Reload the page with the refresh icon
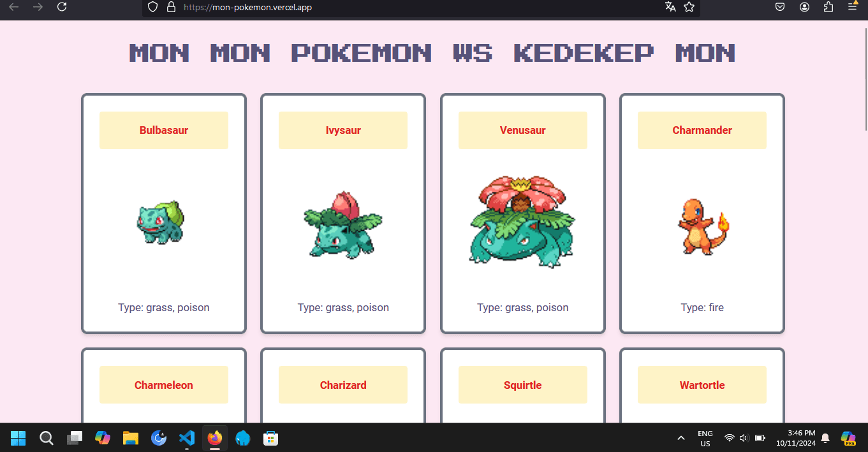This screenshot has width=868, height=452. coord(62,7)
